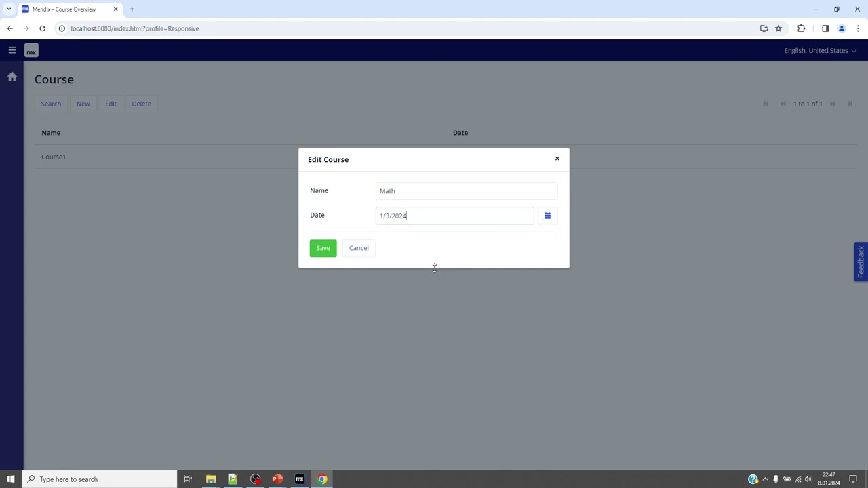Open the Windows Start menu
This screenshot has width=868, height=488.
pos(10,479)
